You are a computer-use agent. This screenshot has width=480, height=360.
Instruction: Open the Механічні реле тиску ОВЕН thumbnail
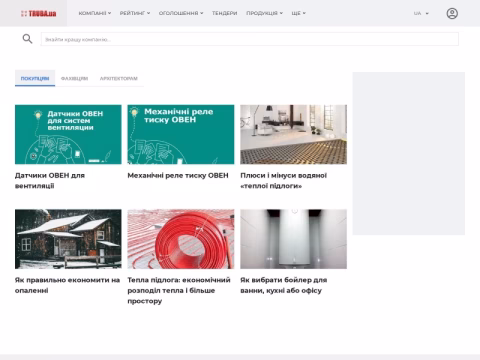pyautogui.click(x=181, y=134)
